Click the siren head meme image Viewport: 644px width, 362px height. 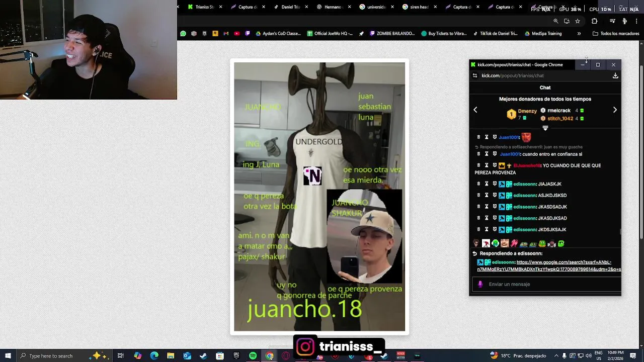(319, 197)
